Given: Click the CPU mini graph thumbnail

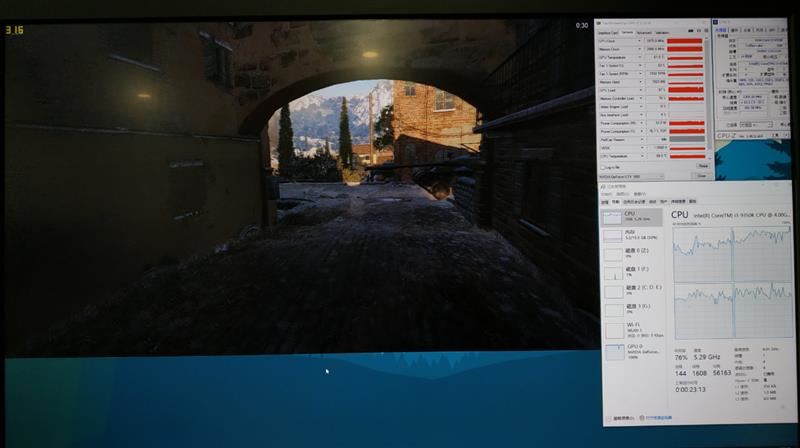Looking at the screenshot, I should point(613,218).
